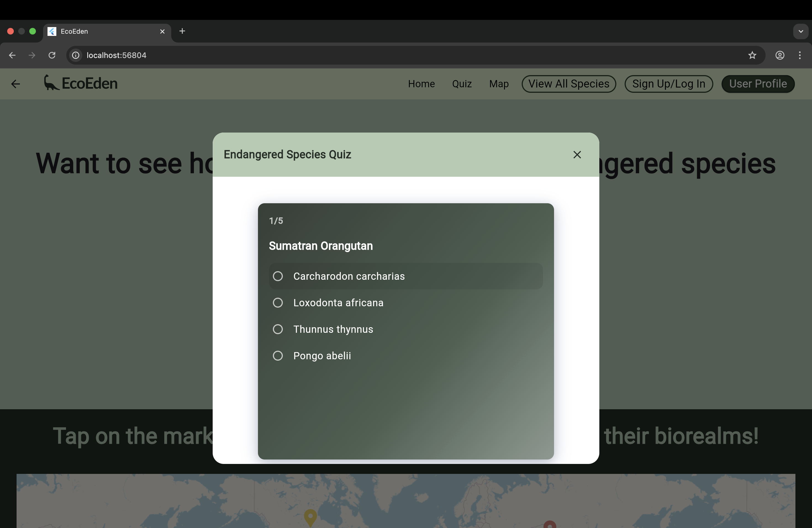Open the User Profile button
Viewport: 812px width, 528px height.
[x=758, y=84]
